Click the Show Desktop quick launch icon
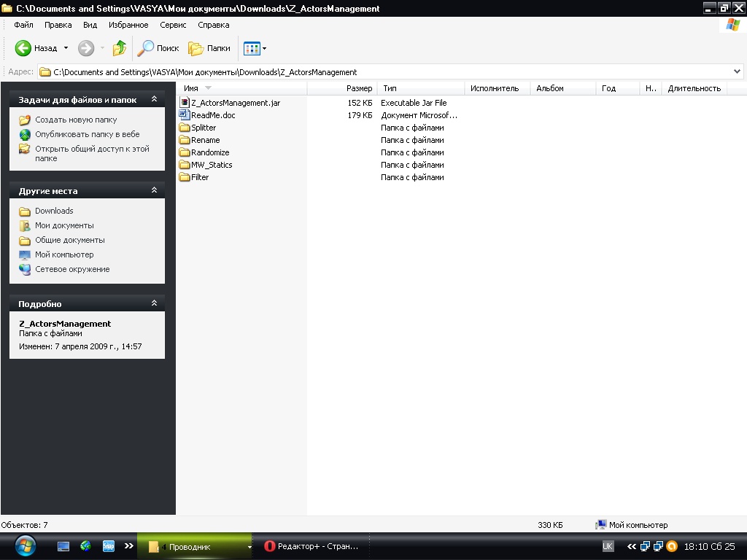The image size is (747, 560). pos(63,547)
